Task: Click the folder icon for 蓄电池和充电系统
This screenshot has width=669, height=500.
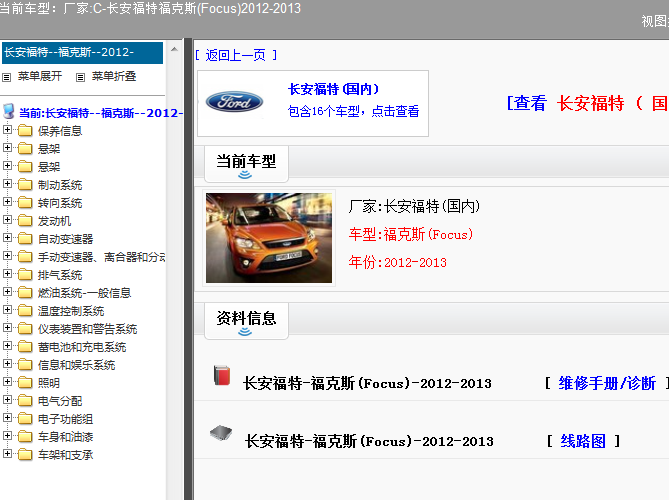Action: [x=25, y=346]
